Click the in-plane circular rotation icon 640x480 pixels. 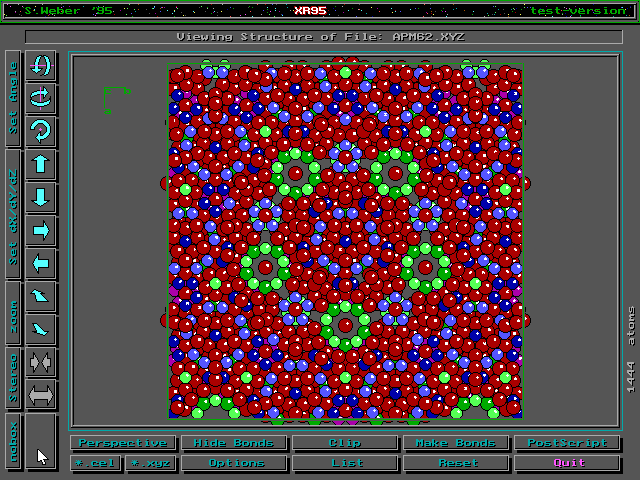[x=40, y=131]
